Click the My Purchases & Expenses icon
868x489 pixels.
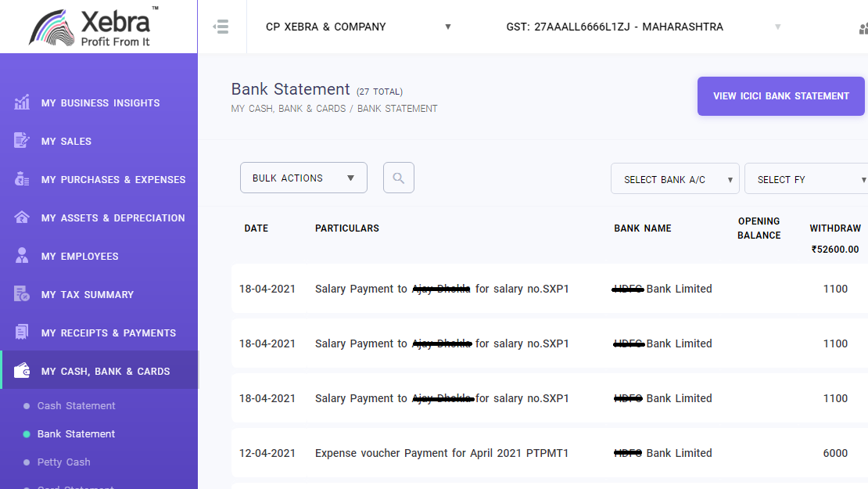pyautogui.click(x=21, y=179)
